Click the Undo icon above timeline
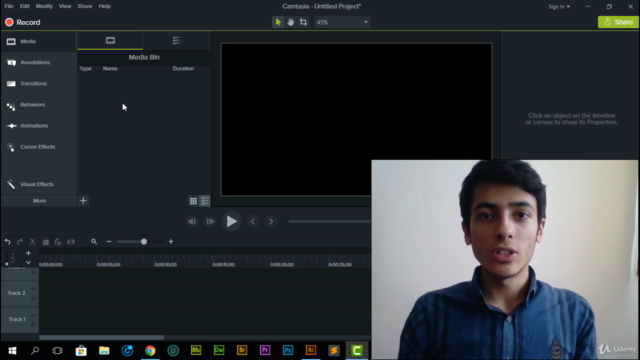Viewport: 640px width, 360px height. pyautogui.click(x=7, y=242)
